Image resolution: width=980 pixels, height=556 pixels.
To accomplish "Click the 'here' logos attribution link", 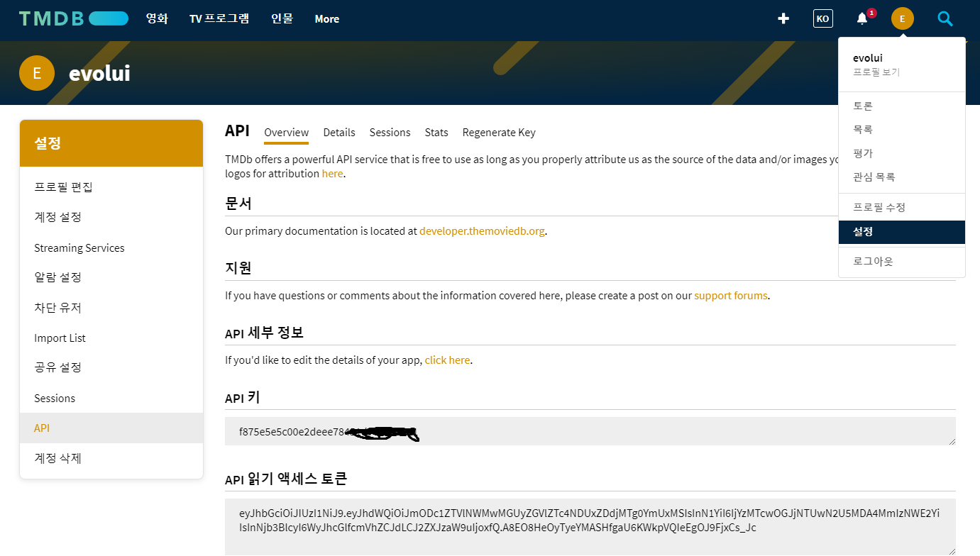I will [x=332, y=174].
